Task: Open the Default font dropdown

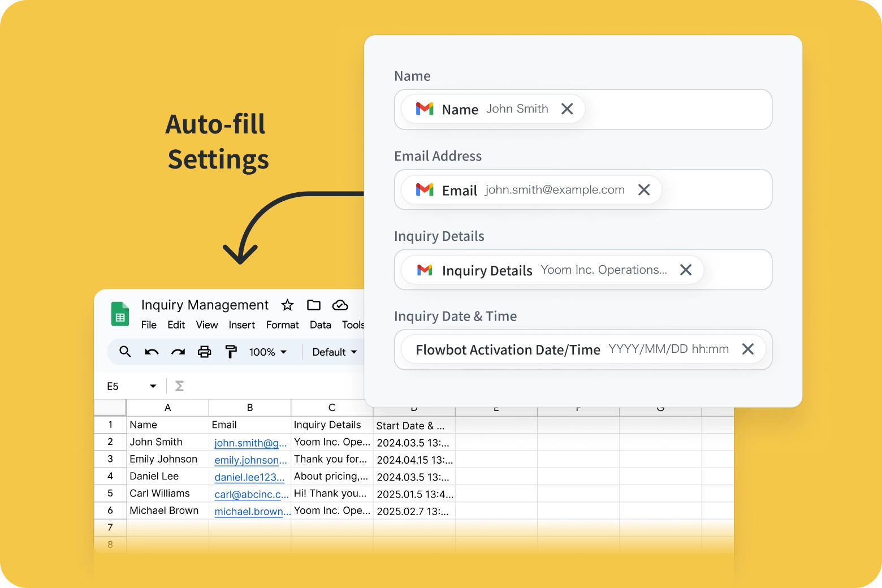Action: [335, 352]
